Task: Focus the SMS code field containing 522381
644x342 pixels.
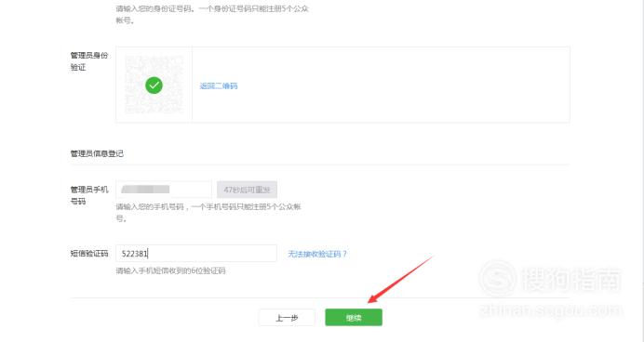Action: 196,254
